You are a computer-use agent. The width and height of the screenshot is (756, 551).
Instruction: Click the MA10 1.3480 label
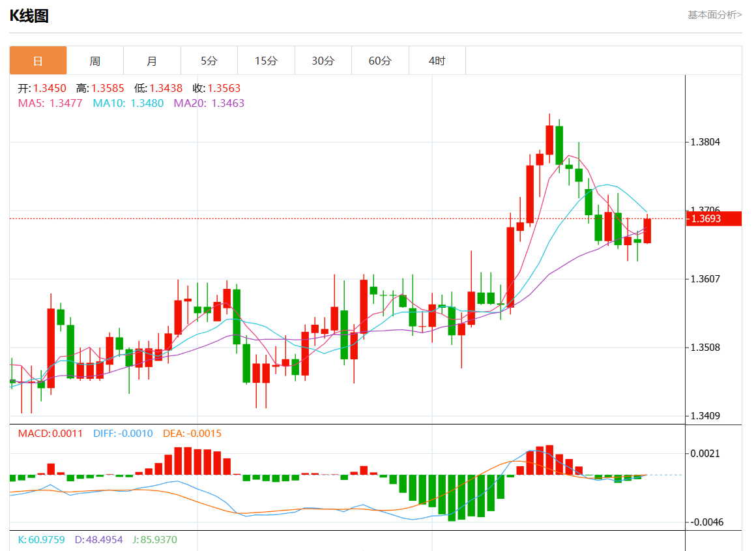click(x=128, y=103)
